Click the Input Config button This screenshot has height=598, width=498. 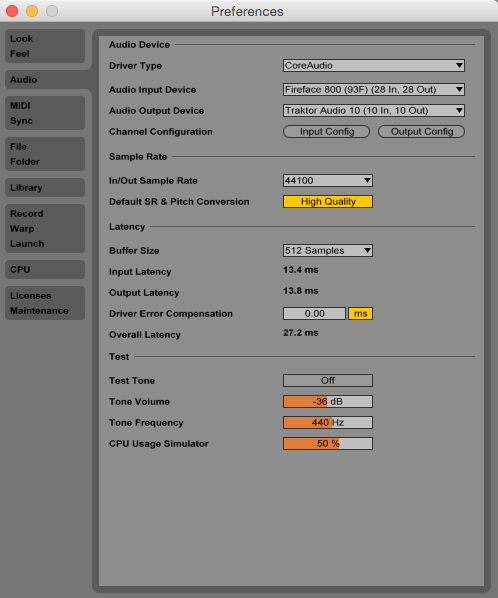point(326,132)
